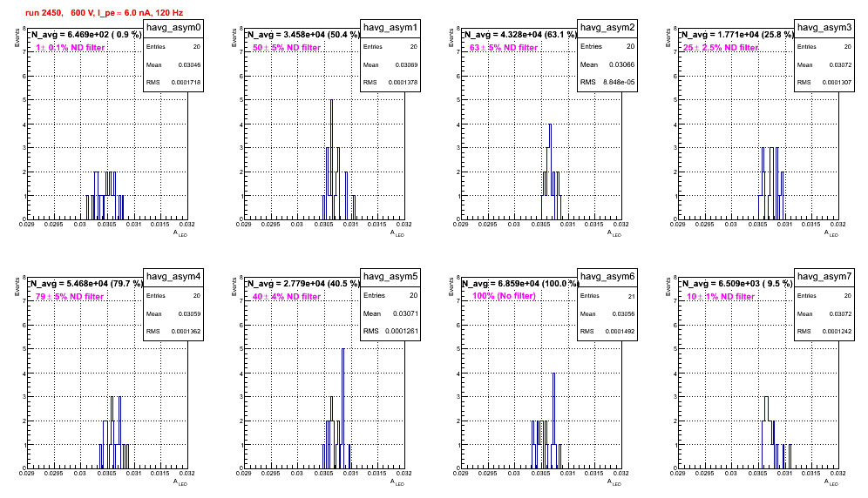The width and height of the screenshot is (868, 498).
Task: Click the A_LED axis label under havg_asym0 plot
Action: pyautogui.click(x=180, y=233)
